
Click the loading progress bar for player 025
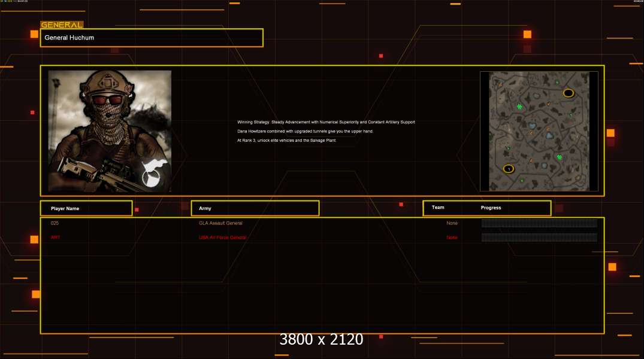click(x=539, y=223)
